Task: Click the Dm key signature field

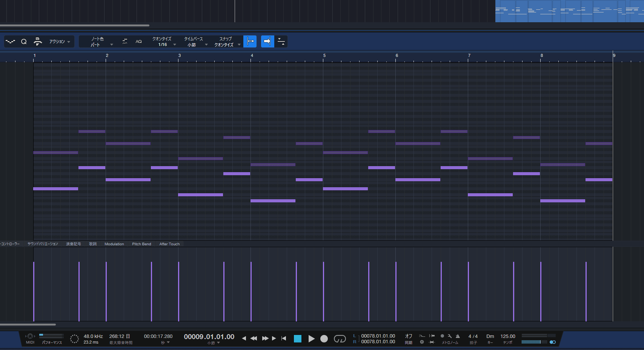Action: [490, 336]
